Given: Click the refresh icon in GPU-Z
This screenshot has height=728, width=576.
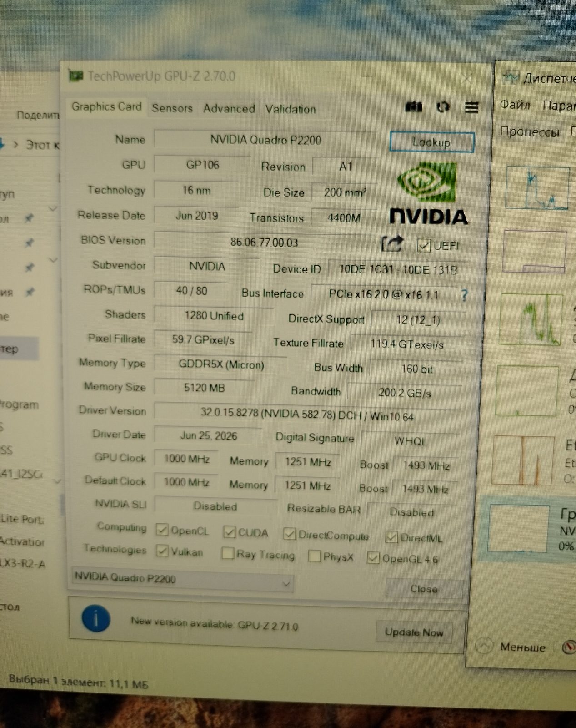Looking at the screenshot, I should [442, 107].
